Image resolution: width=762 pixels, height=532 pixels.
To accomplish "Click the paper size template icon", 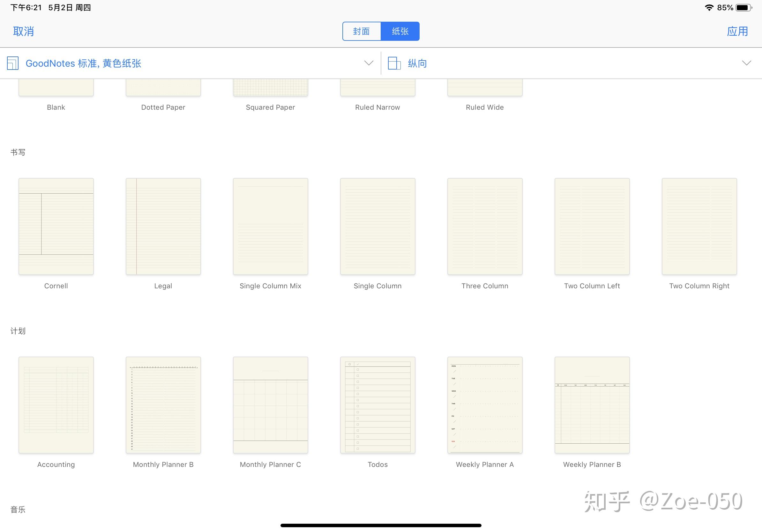I will pyautogui.click(x=13, y=63).
